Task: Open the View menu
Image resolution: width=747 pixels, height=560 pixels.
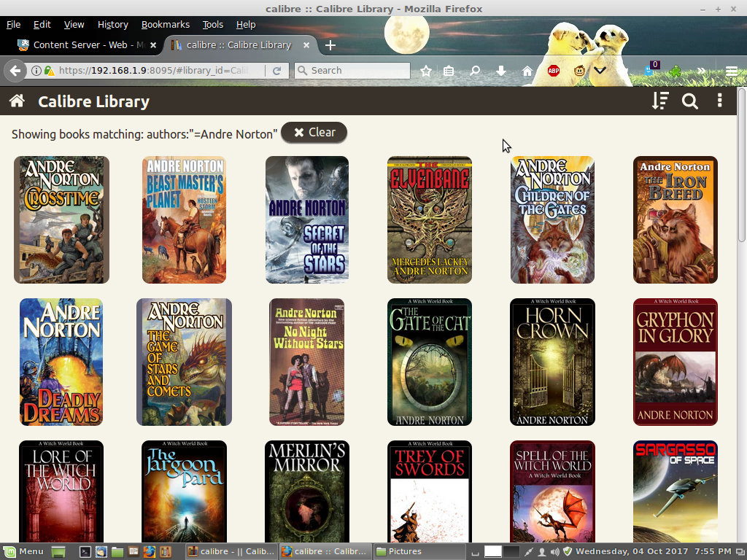Action: 74,24
